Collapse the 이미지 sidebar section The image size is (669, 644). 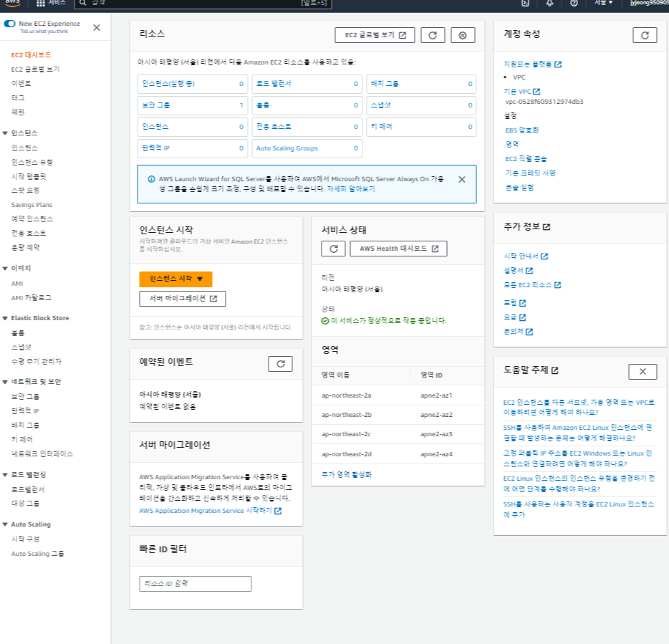click(x=5, y=269)
